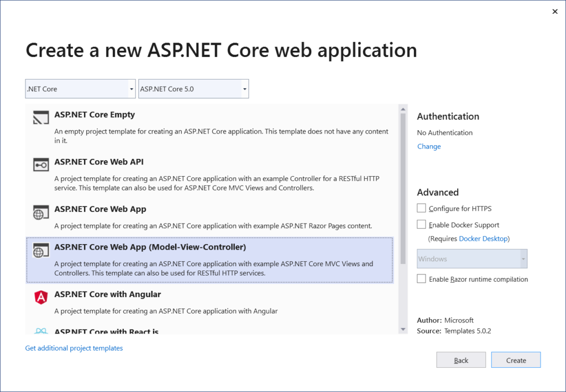Screen dimensions: 566x392
Task: Go back with the Back button
Action: point(461,360)
